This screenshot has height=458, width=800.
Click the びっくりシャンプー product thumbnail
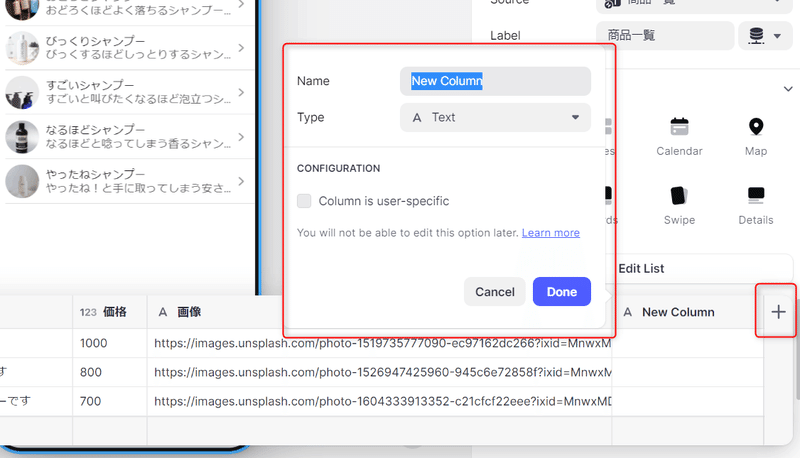pyautogui.click(x=22, y=48)
